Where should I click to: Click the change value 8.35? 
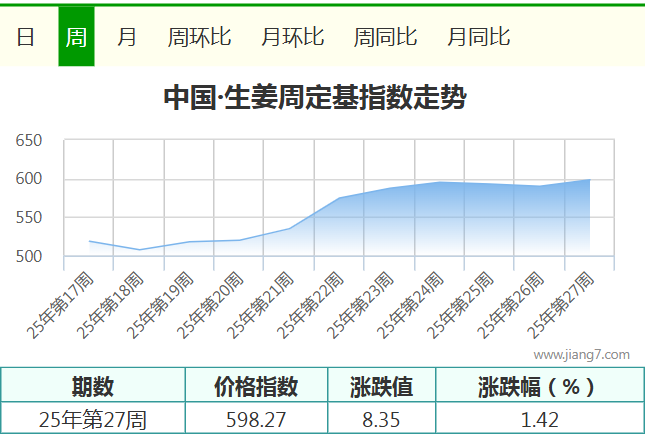tap(381, 420)
